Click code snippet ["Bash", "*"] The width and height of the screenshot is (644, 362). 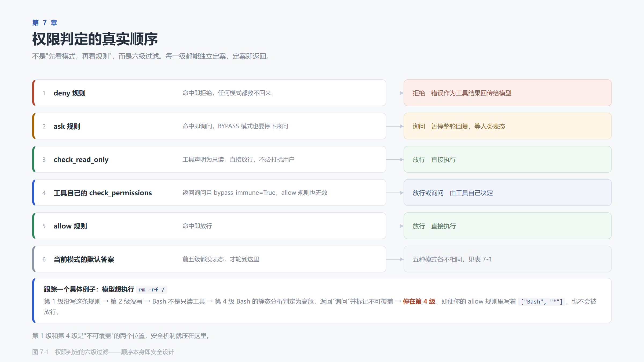541,302
